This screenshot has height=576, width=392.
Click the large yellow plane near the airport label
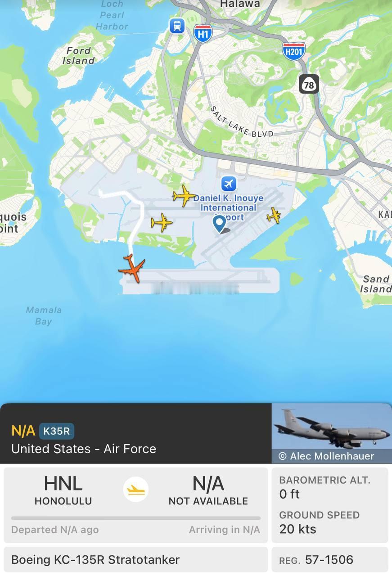coord(184,196)
